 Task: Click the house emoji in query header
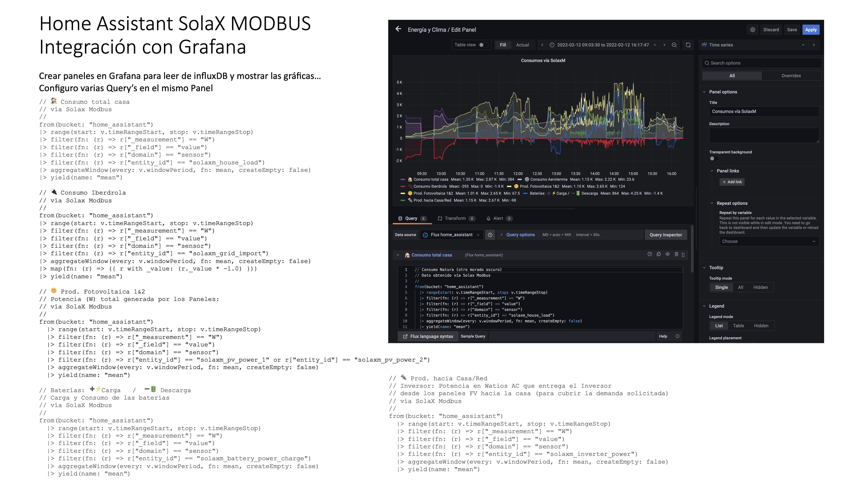click(x=407, y=255)
